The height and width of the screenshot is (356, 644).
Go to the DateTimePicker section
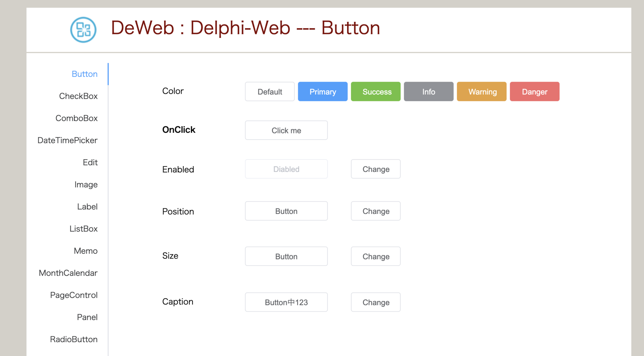(x=67, y=140)
